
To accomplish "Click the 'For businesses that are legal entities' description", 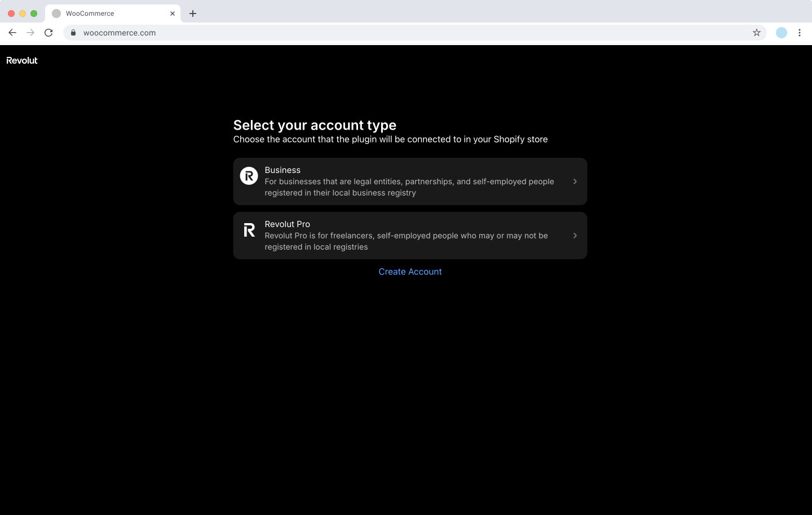I will tap(409, 187).
